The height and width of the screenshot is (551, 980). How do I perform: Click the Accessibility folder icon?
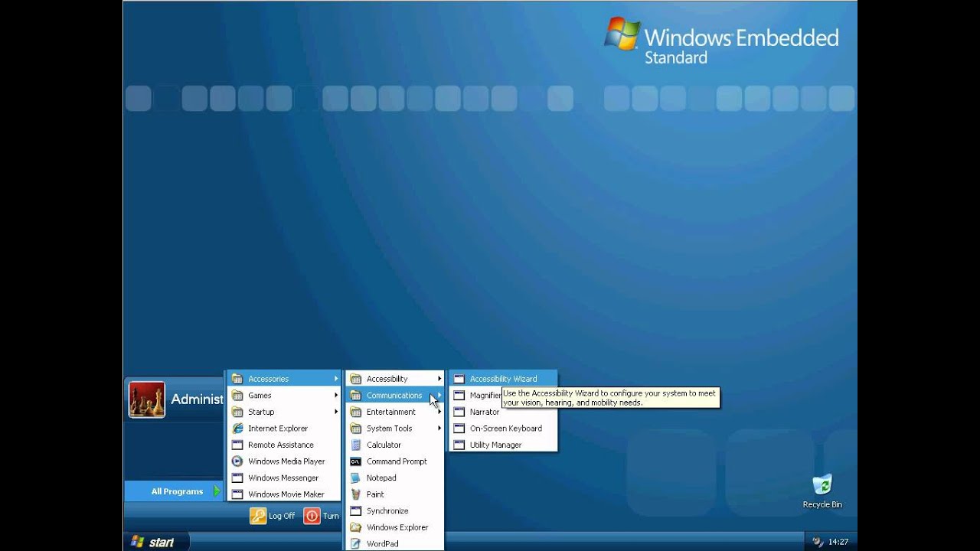(x=356, y=379)
